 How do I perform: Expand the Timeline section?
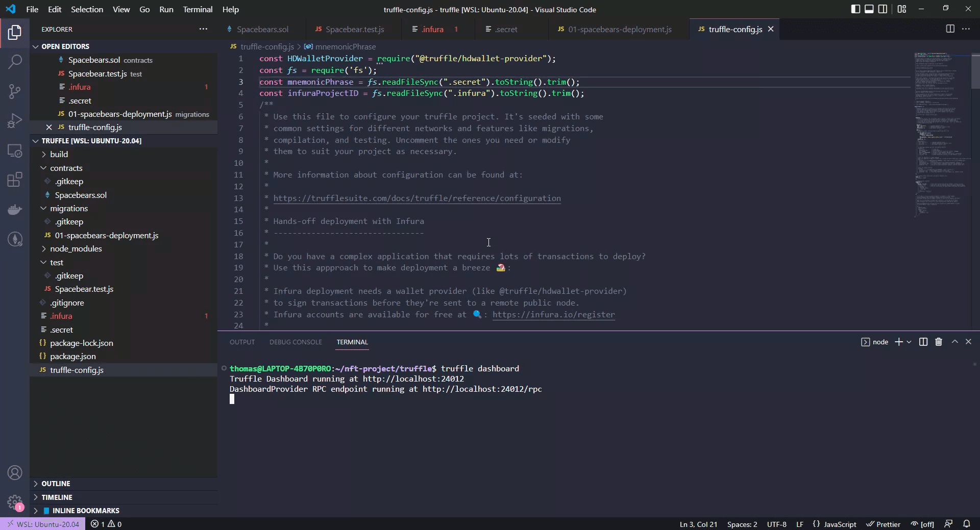pyautogui.click(x=124, y=497)
